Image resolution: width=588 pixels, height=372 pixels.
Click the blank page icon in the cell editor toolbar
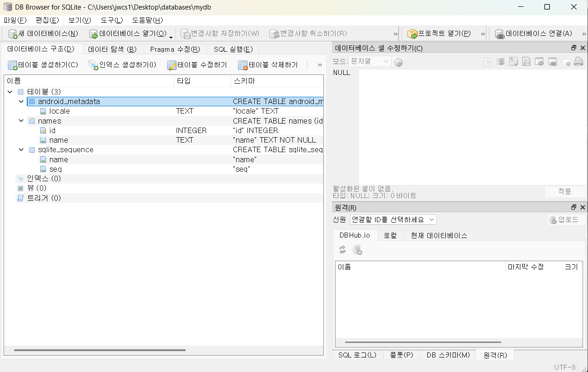tap(488, 62)
